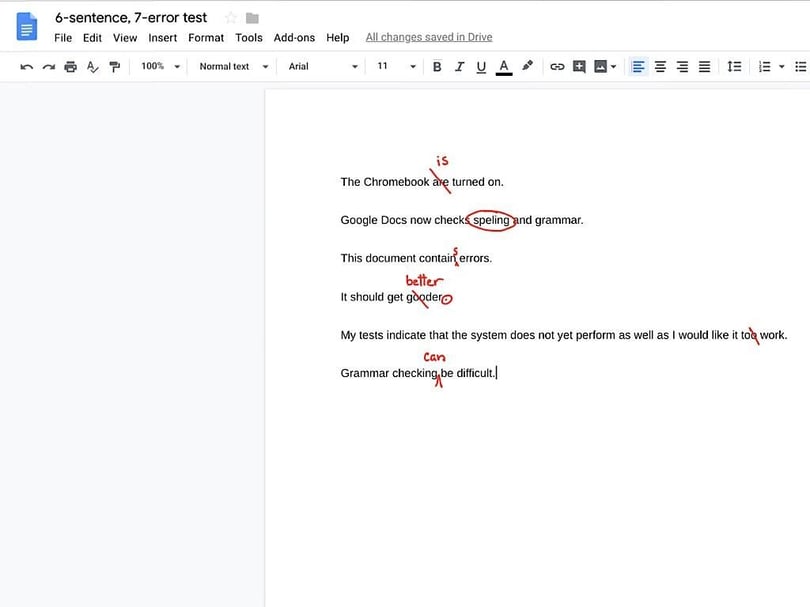The image size is (810, 607).
Task: Run the spelling and grammar check icon
Action: point(91,66)
